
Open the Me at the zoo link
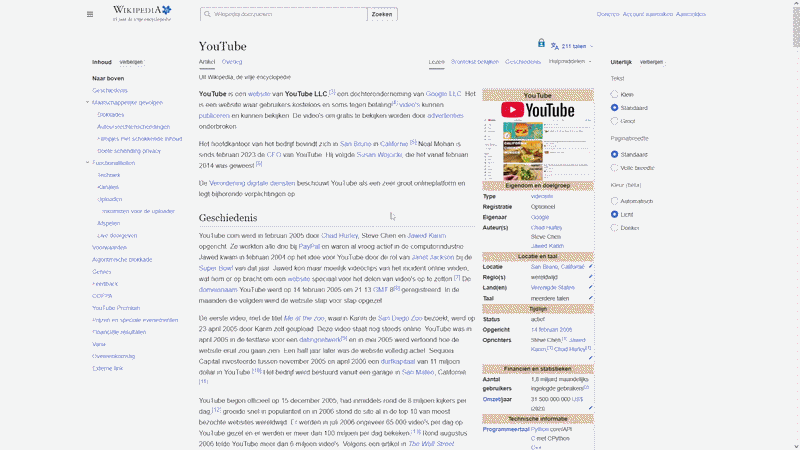pyautogui.click(x=304, y=318)
